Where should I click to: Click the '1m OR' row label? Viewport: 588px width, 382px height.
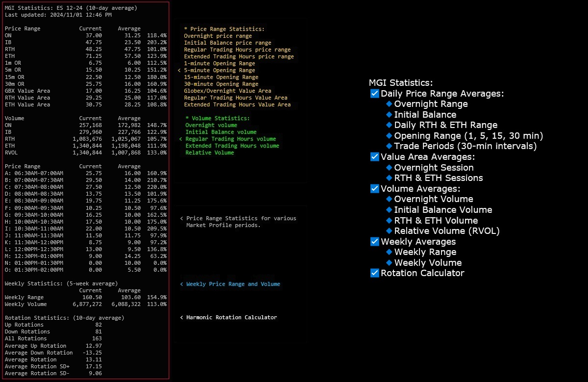[13, 63]
